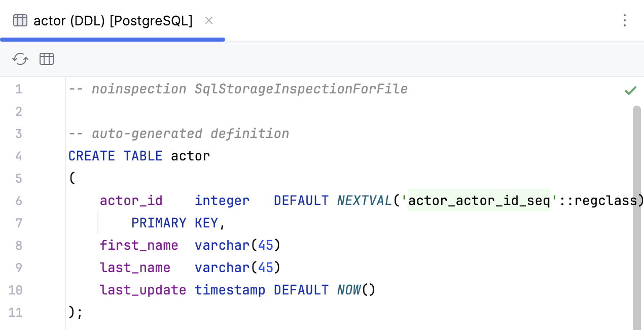The height and width of the screenshot is (330, 644).
Task: Click the PRIMARY KEY keyword
Action: [175, 223]
